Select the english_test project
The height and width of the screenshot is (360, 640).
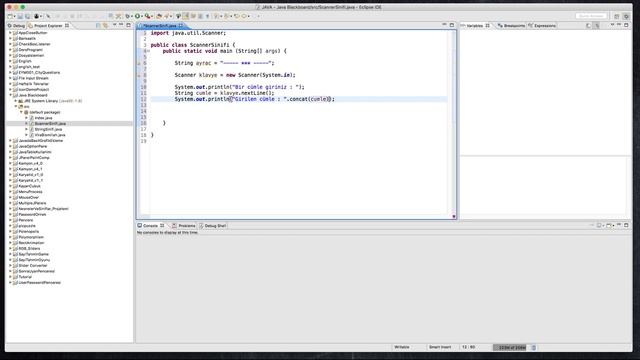tap(29, 67)
